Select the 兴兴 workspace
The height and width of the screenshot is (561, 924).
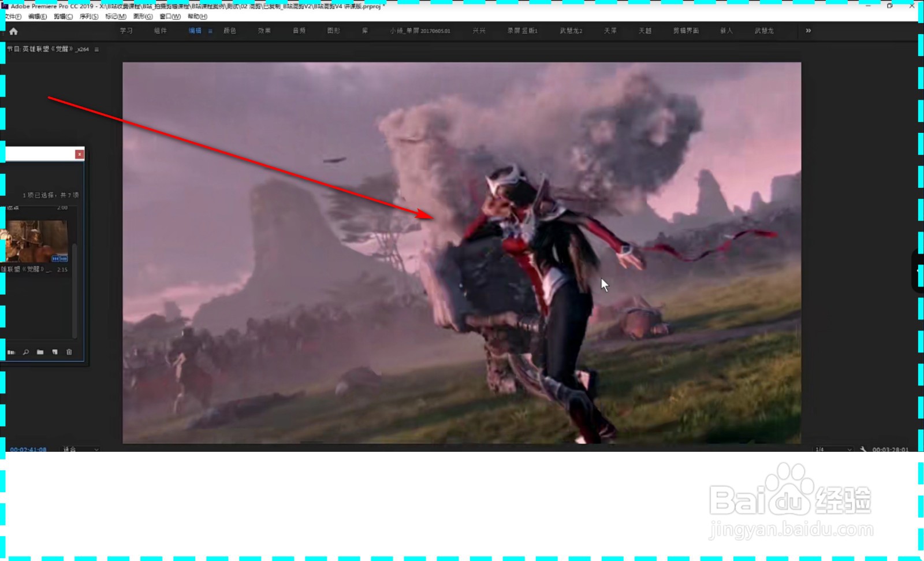coord(479,31)
